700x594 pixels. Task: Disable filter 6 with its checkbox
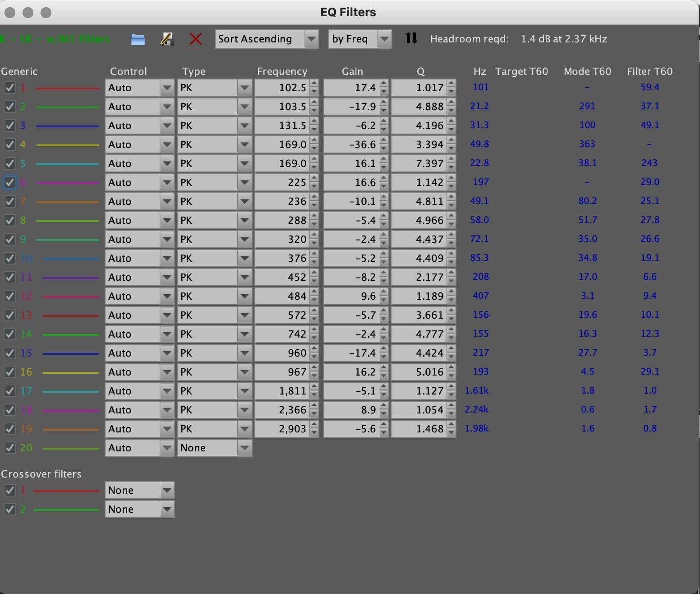[10, 182]
